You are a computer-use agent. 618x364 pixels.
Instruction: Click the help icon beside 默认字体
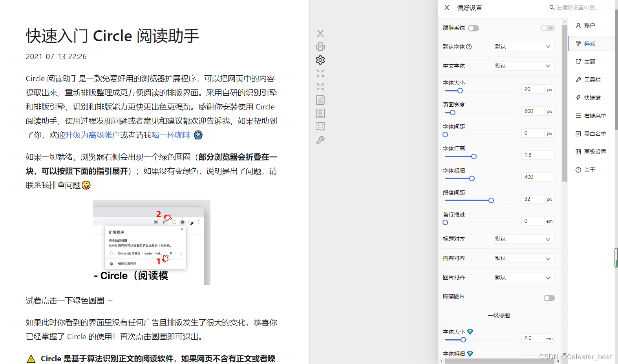pyautogui.click(x=469, y=47)
